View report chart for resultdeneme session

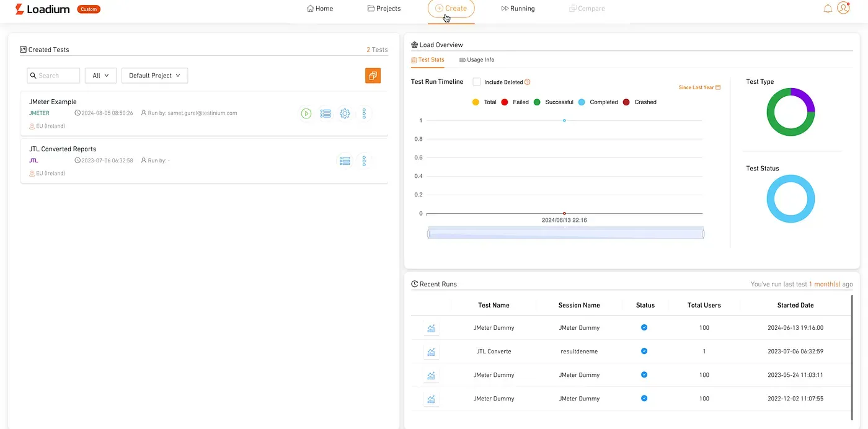click(431, 352)
